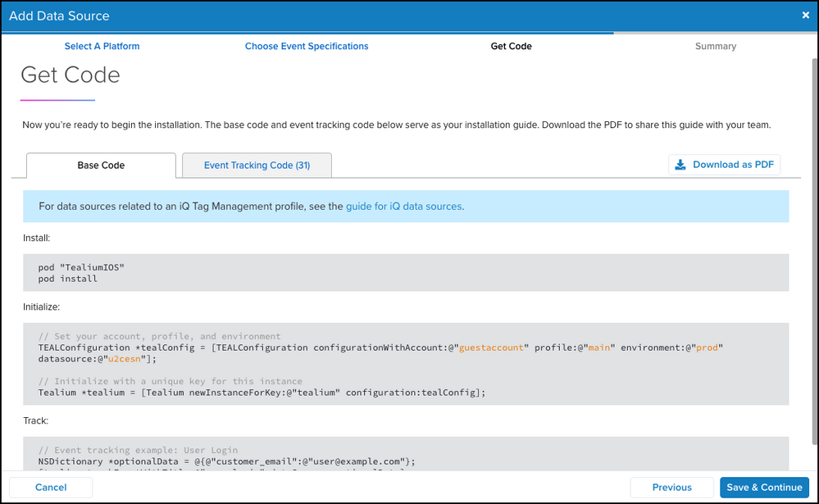Image resolution: width=819 pixels, height=504 pixels.
Task: Jump to the Summary step
Action: (x=715, y=47)
